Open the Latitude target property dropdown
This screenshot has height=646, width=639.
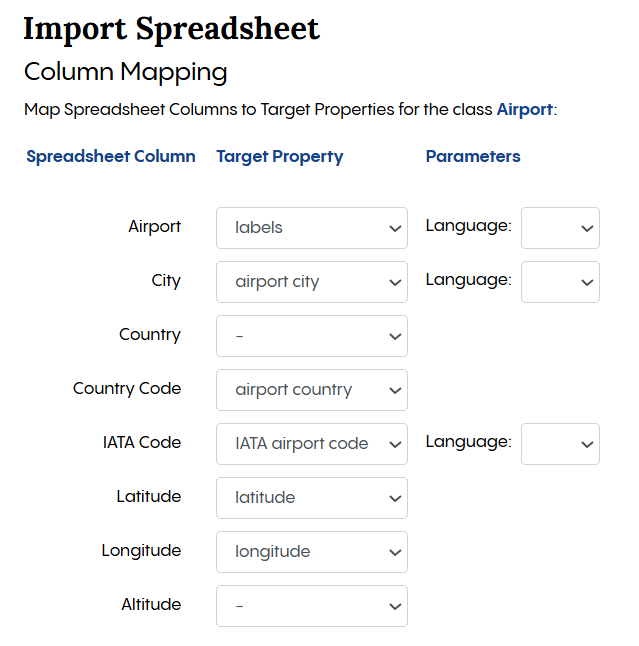tap(311, 498)
